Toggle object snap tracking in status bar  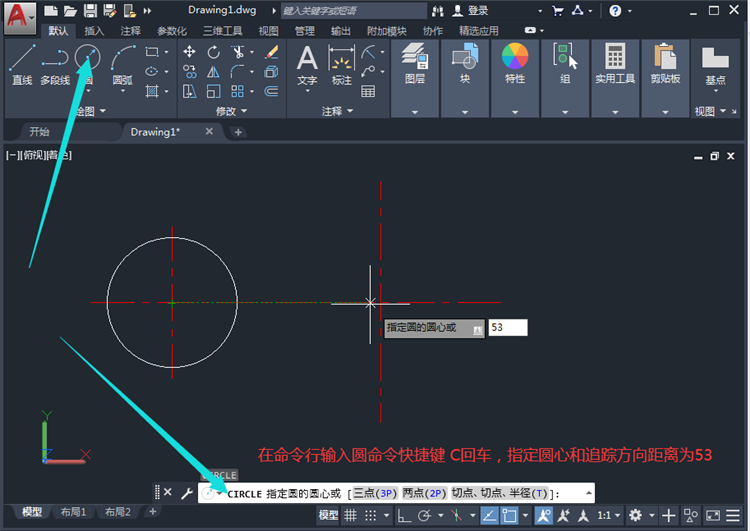[489, 515]
